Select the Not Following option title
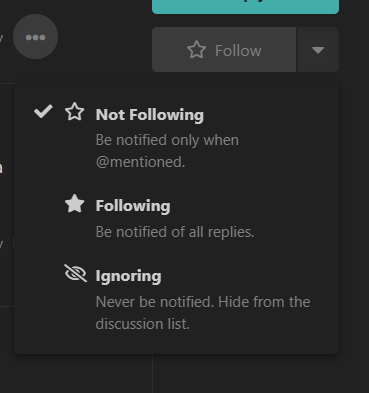This screenshot has height=393, width=369. 150,115
